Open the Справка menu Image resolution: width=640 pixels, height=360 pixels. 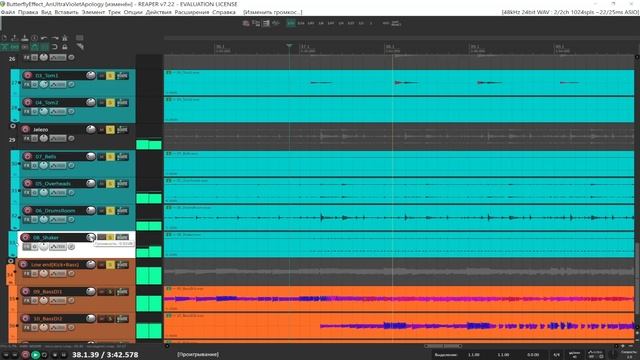point(224,12)
